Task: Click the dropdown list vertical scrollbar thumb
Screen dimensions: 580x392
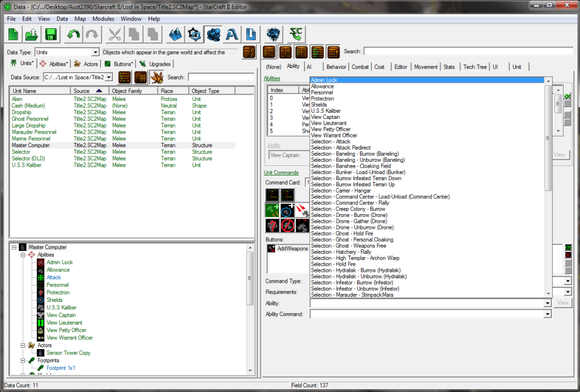Action: [548, 138]
